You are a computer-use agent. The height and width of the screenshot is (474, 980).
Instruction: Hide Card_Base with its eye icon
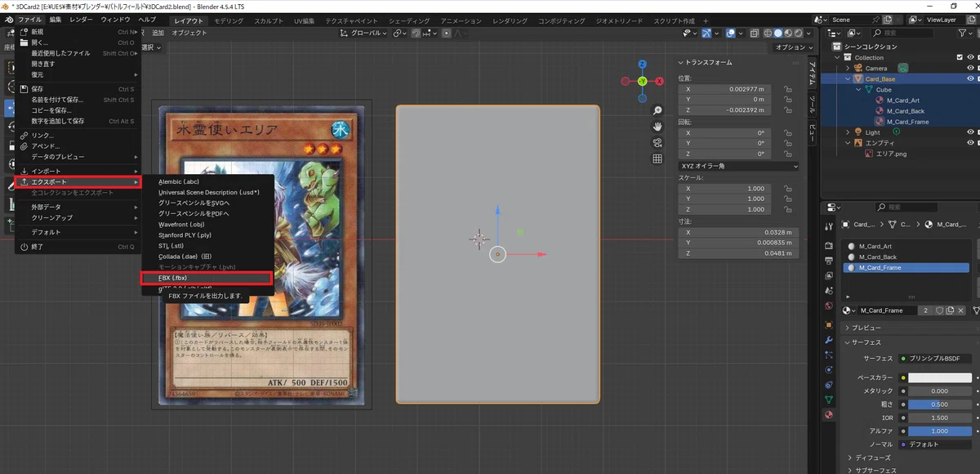pyautogui.click(x=971, y=79)
